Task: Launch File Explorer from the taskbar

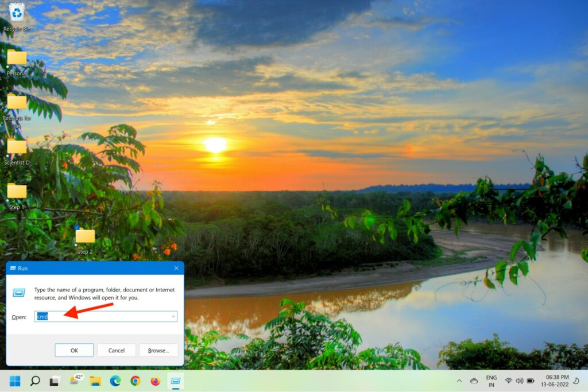Action: (95, 381)
